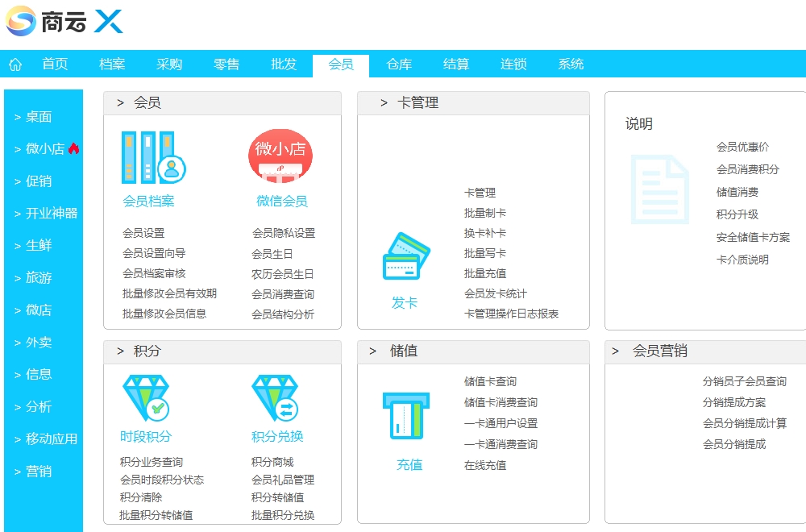Screen dimensions: 806x532
Task: Open 会员分销提成计算 link
Action: click(745, 423)
